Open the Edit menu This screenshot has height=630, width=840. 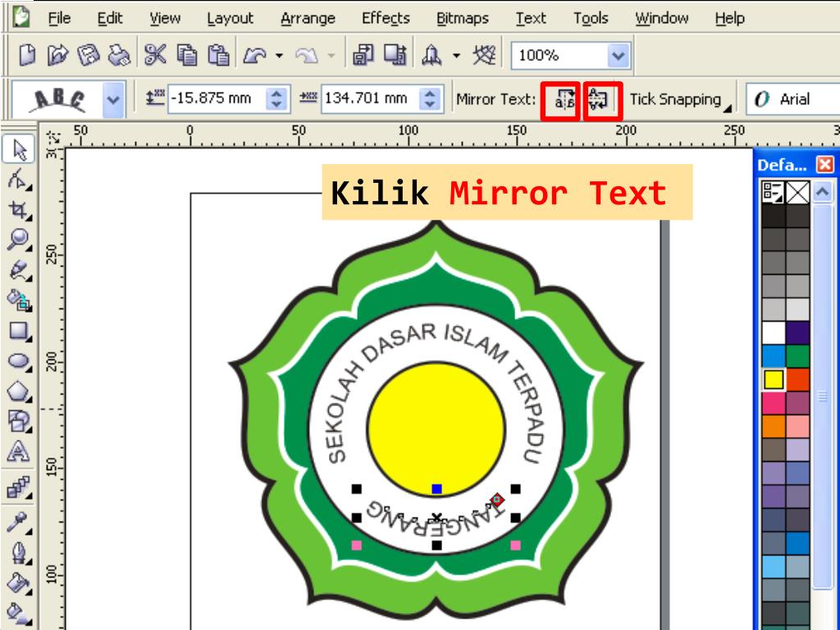[x=110, y=18]
